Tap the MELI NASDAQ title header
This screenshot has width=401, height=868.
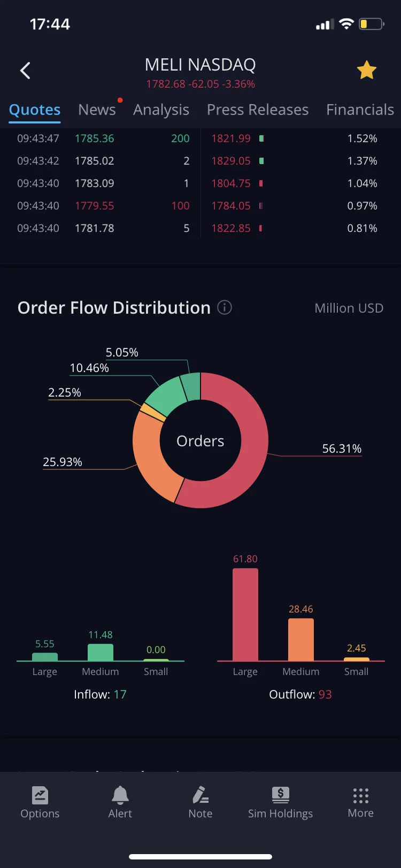[200, 65]
